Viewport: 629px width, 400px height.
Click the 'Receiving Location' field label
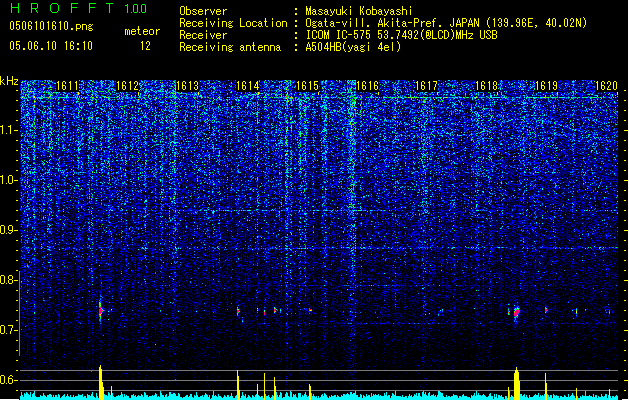pyautogui.click(x=233, y=23)
